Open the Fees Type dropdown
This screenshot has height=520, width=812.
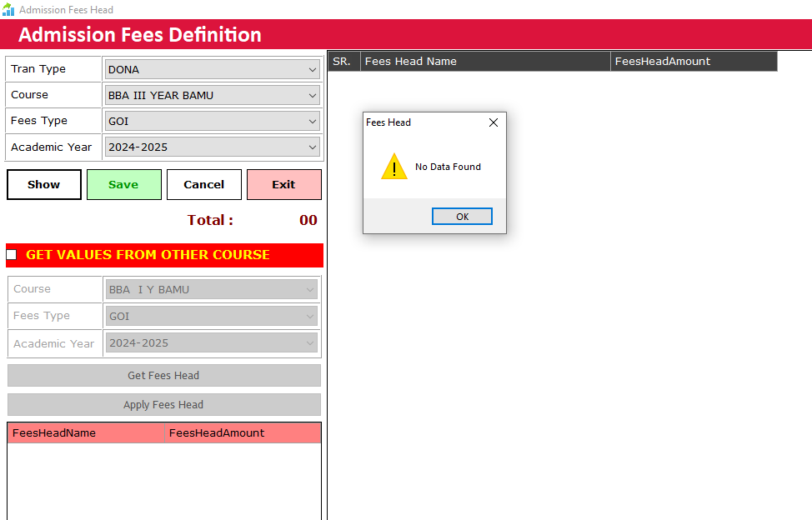(x=212, y=122)
